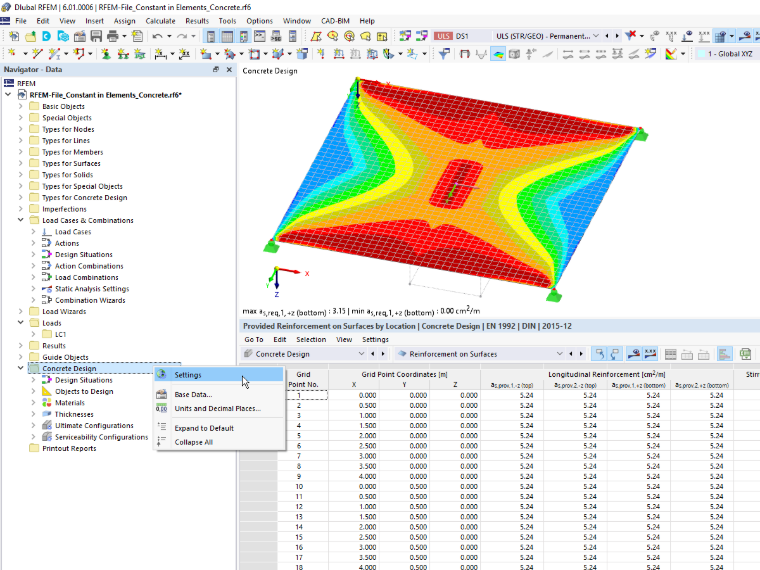Image resolution: width=760 pixels, height=570 pixels.
Task: Click the Save file floppy disk icon
Action: [96, 36]
